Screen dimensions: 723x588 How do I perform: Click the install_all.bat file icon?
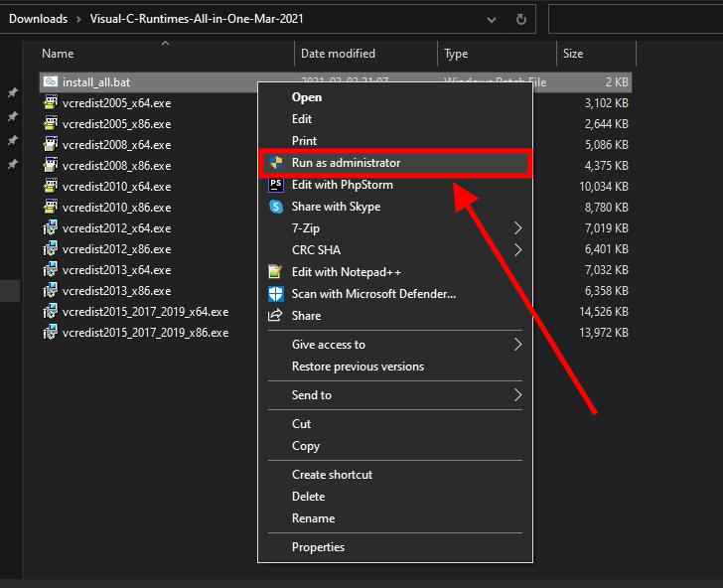pos(51,81)
